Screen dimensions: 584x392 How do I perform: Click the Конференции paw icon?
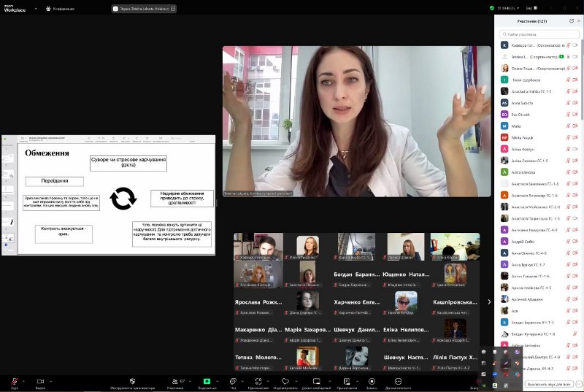click(x=48, y=9)
